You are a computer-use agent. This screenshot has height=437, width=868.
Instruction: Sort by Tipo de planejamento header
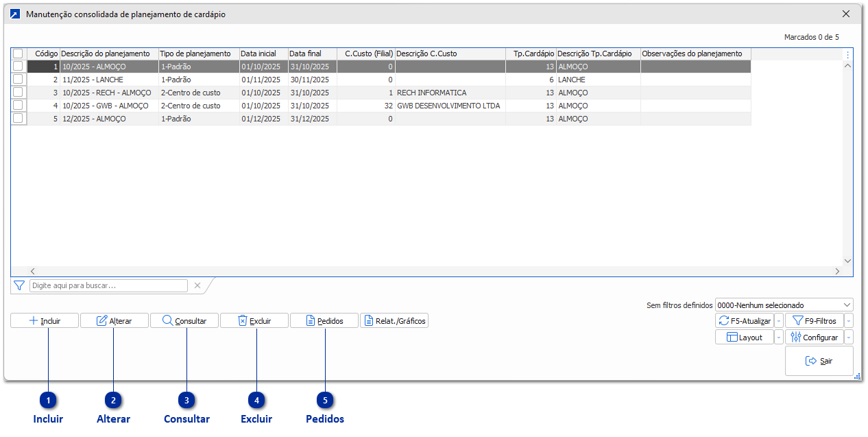click(199, 54)
